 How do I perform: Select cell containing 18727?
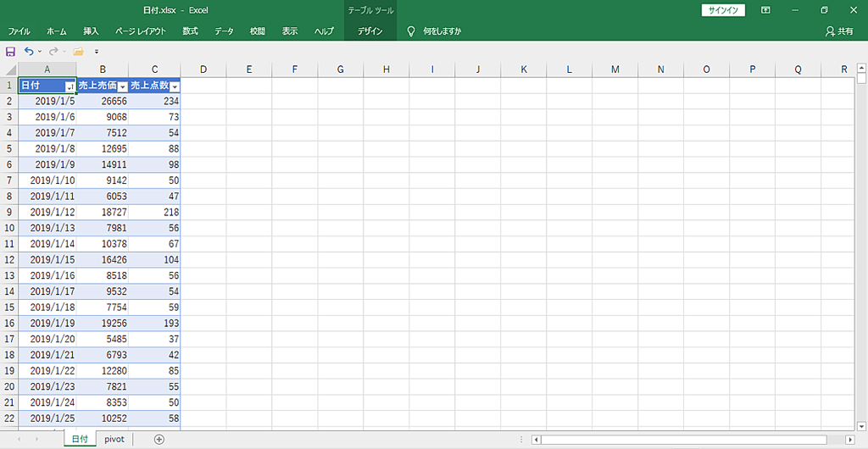[103, 213]
